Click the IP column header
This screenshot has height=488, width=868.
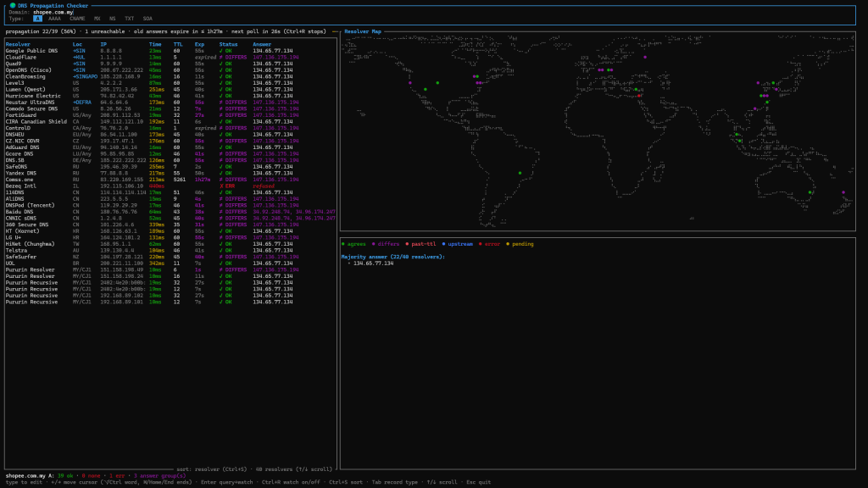point(103,44)
